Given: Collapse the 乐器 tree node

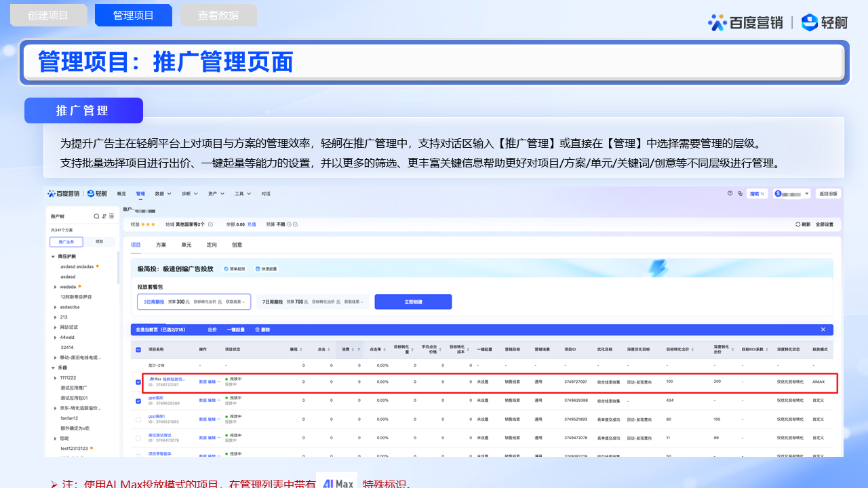Looking at the screenshot, I should pyautogui.click(x=53, y=367).
